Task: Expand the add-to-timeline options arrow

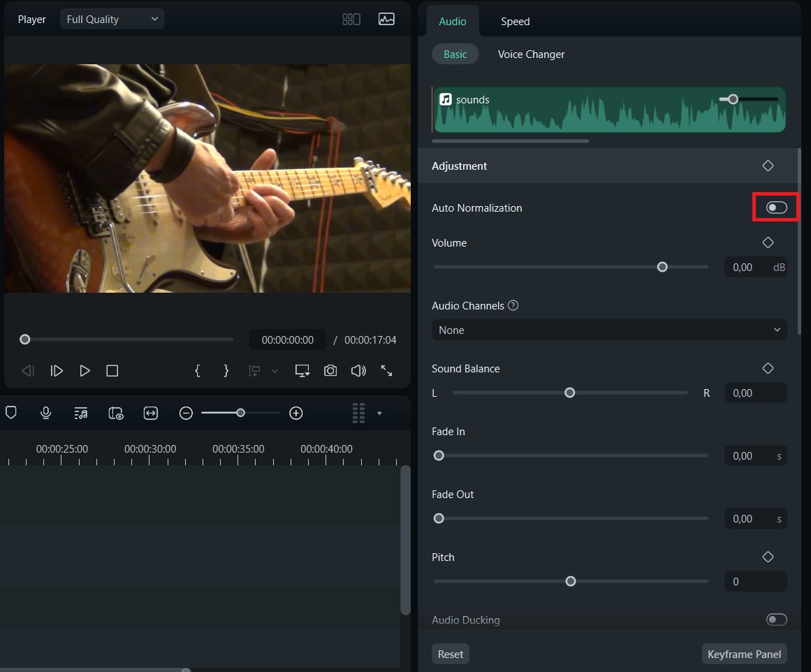Action: pos(275,371)
